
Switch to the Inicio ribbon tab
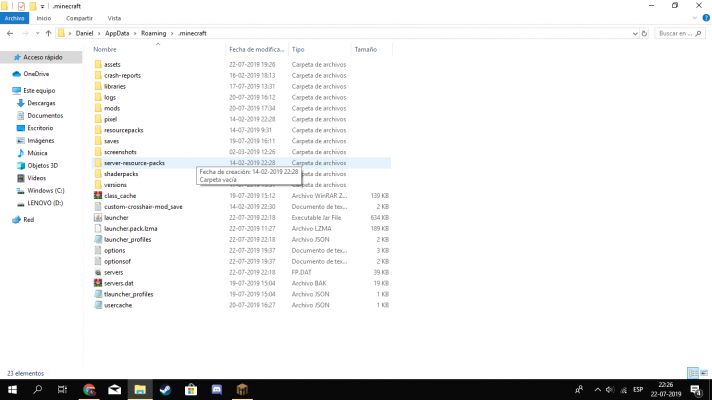44,18
